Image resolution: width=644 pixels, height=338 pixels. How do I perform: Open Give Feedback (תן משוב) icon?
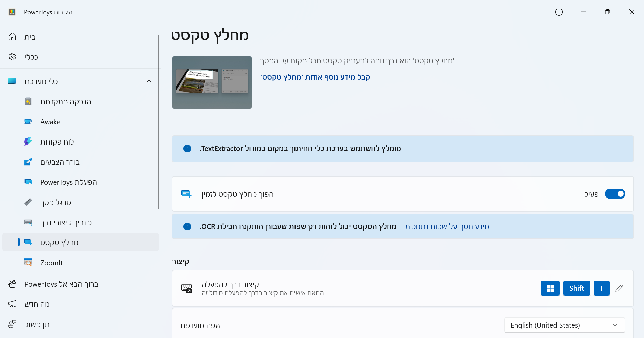click(x=12, y=324)
